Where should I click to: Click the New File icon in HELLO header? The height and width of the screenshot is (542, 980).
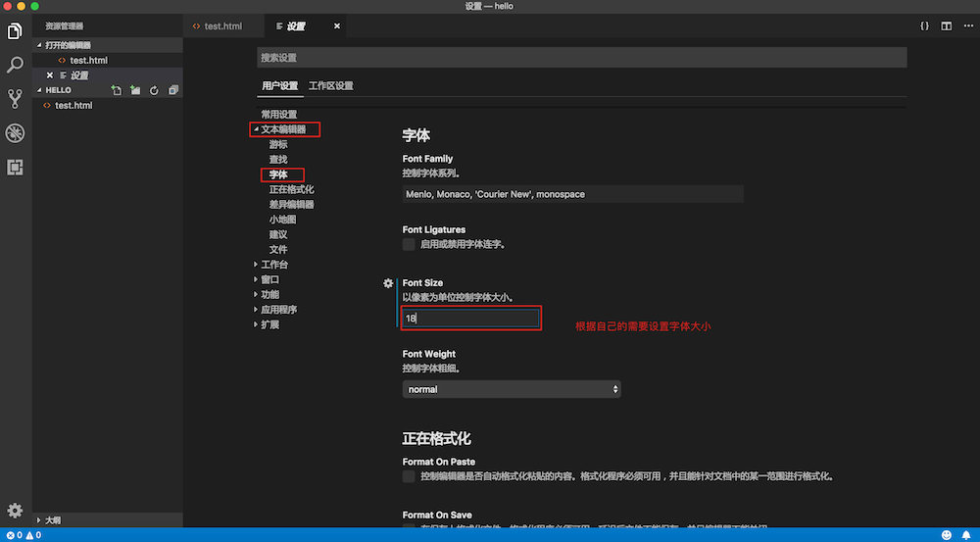click(x=117, y=90)
